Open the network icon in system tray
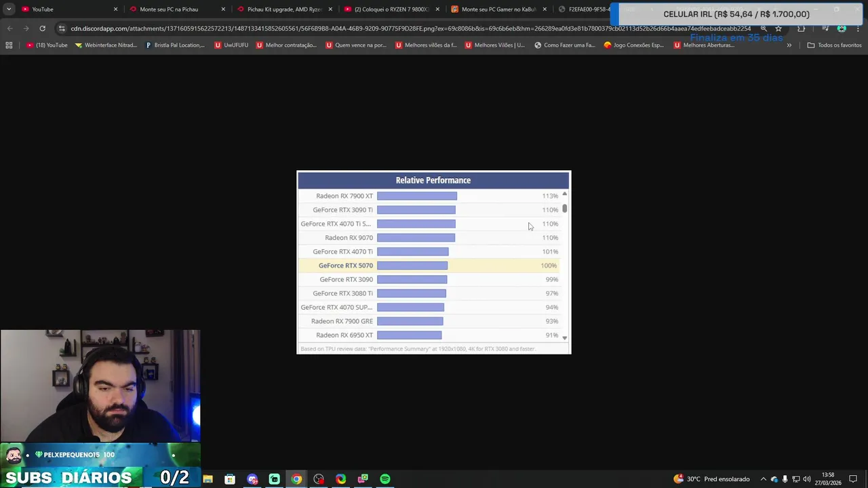 click(796, 479)
